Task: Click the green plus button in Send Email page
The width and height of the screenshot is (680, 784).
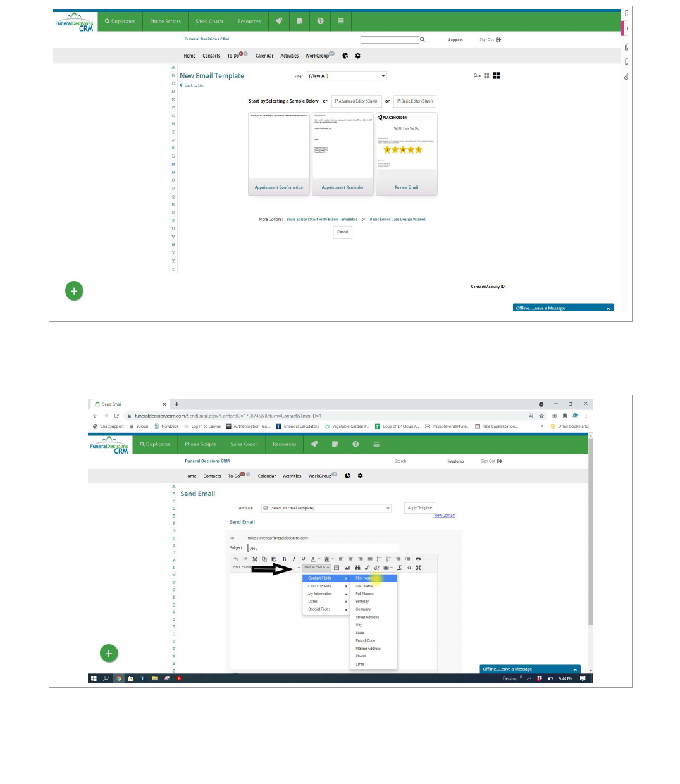Action: pos(109,653)
